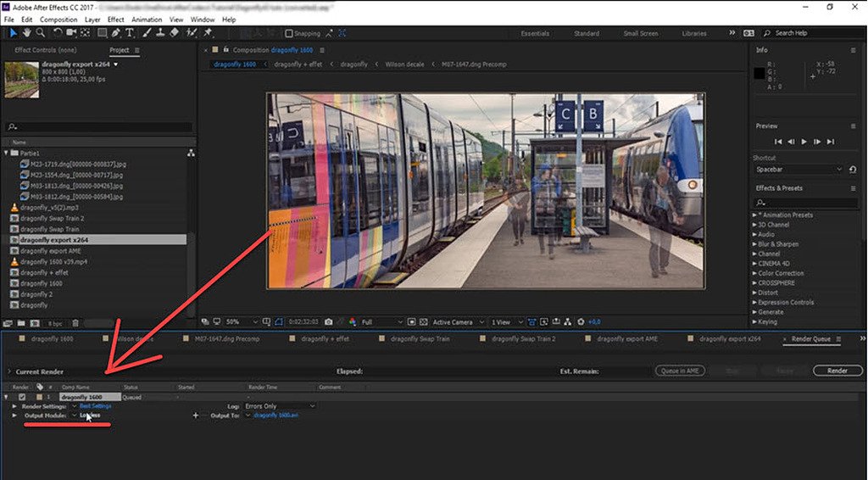Select the Horizontal Type tool
The image size is (868, 480).
(x=130, y=33)
